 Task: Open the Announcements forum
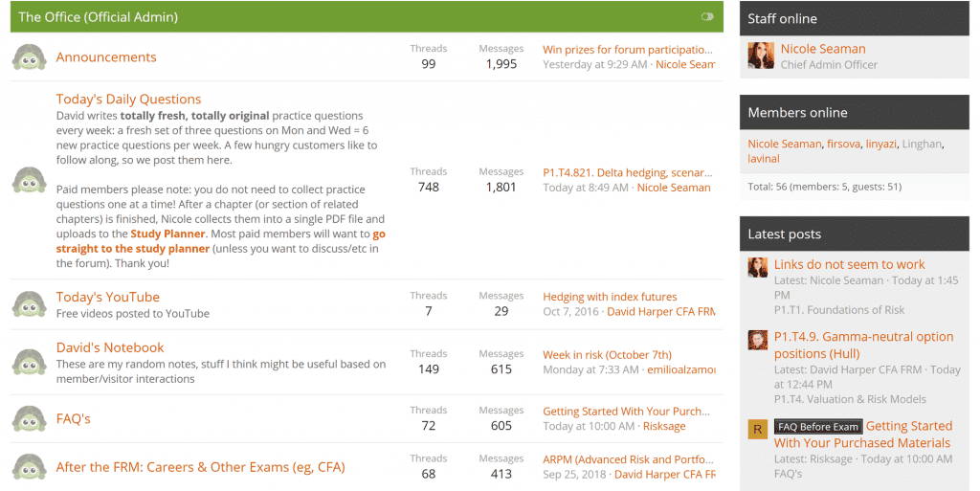pos(106,56)
